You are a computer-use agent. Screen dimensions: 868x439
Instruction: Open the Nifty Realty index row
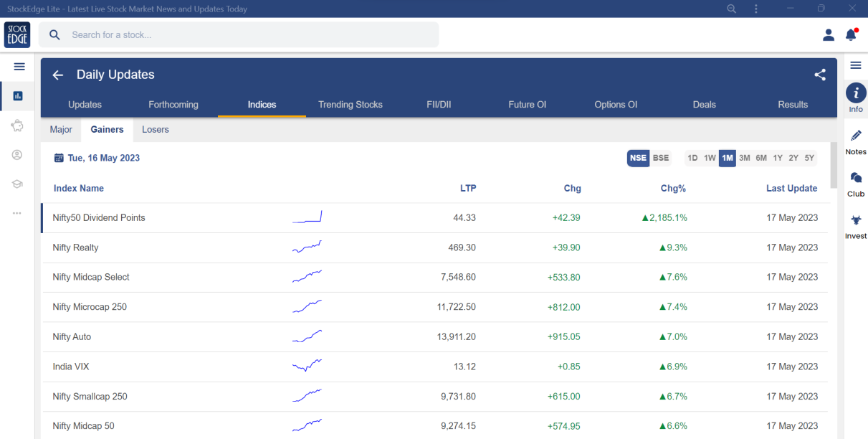76,247
